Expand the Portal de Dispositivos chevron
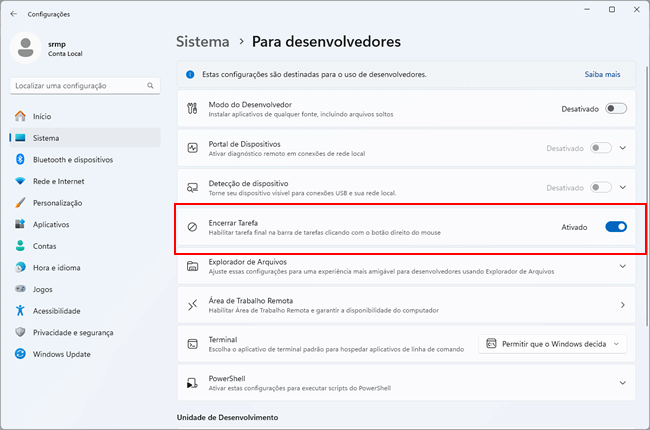The image size is (650, 430). coord(623,148)
